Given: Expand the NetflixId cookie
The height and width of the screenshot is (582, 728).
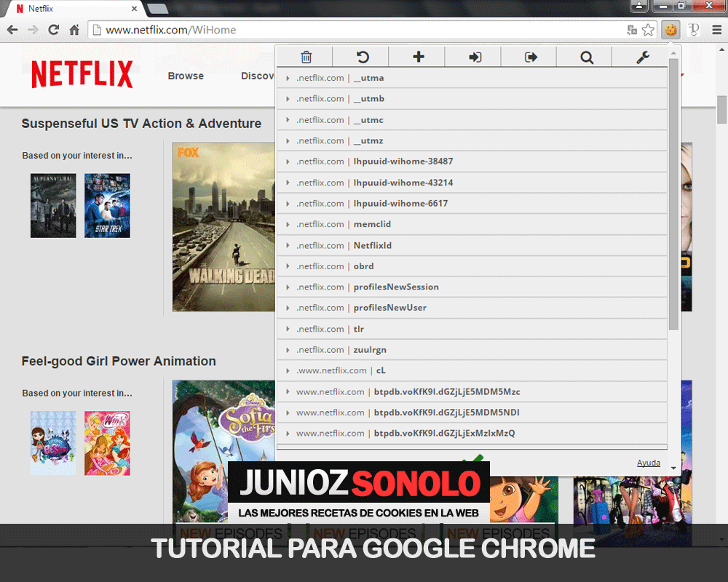Looking at the screenshot, I should tap(472, 245).
